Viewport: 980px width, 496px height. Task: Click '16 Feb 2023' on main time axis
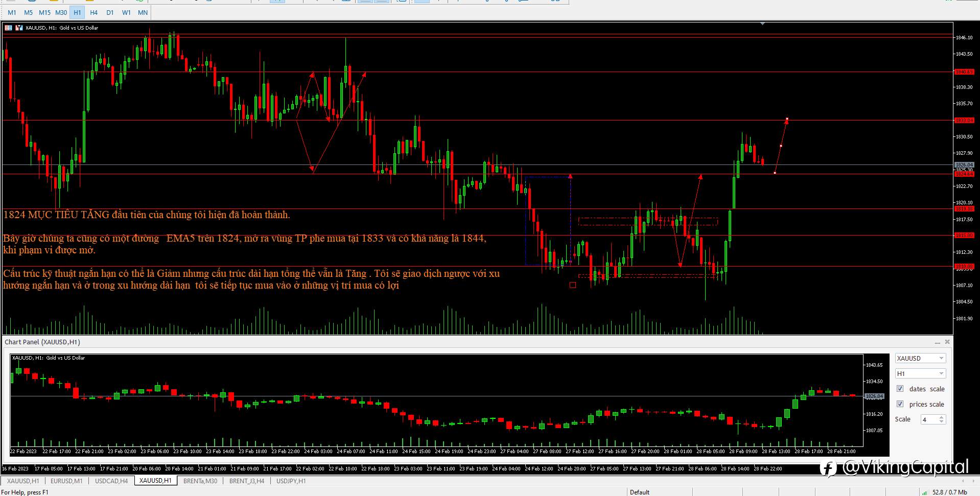[x=15, y=468]
